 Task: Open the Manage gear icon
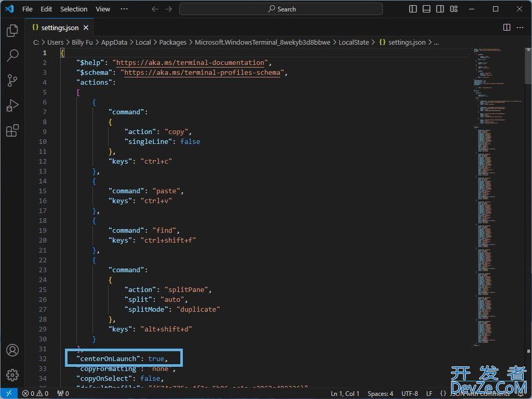pos(12,375)
